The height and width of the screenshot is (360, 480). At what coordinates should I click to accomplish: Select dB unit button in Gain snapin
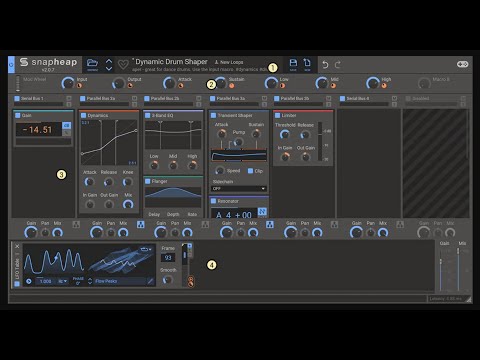67,125
